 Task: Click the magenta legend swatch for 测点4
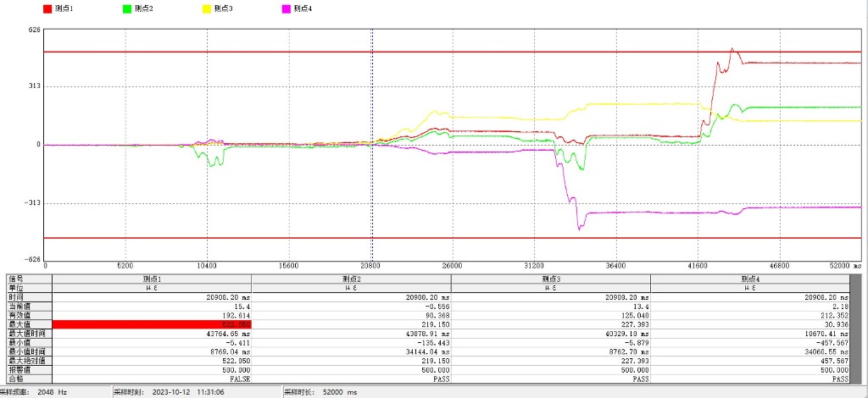point(286,8)
